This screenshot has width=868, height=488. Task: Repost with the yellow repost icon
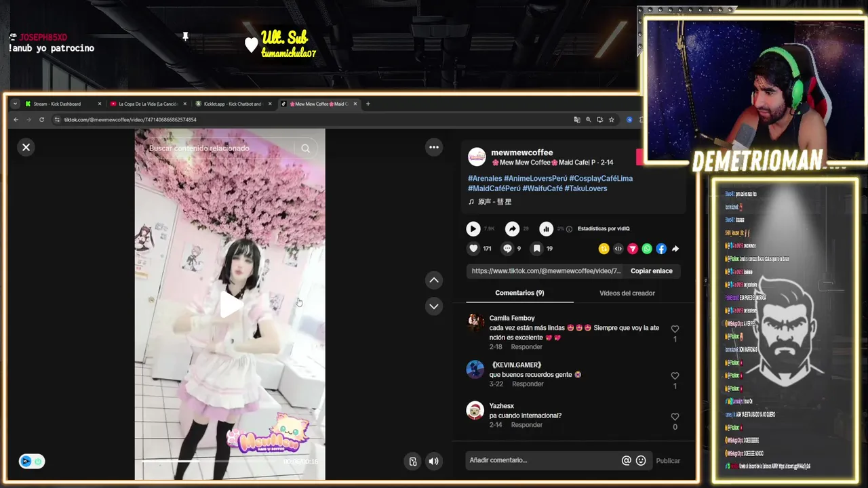point(604,249)
